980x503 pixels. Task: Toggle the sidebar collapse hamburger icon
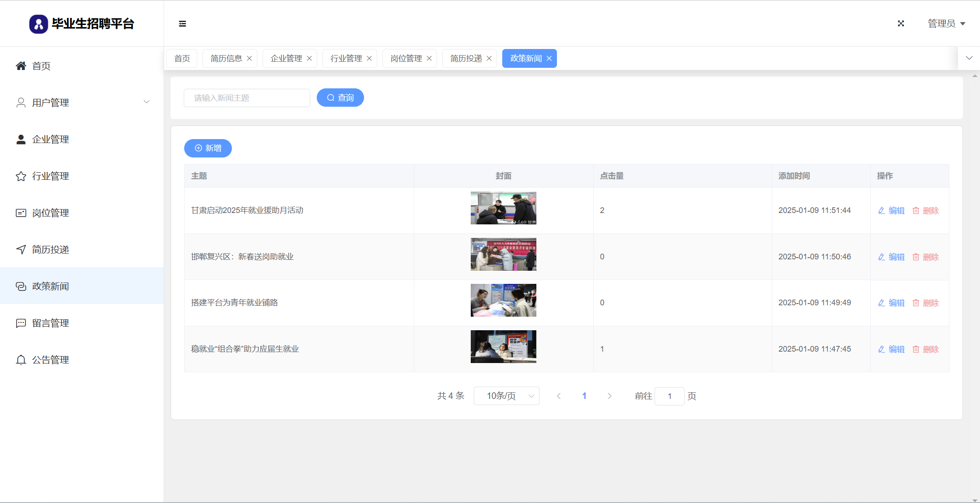(x=182, y=24)
